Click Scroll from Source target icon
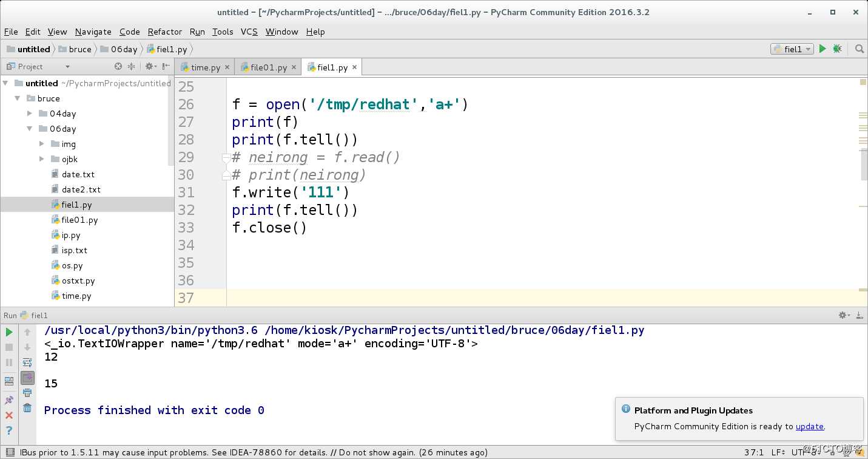Image resolution: width=868 pixels, height=459 pixels. click(118, 66)
